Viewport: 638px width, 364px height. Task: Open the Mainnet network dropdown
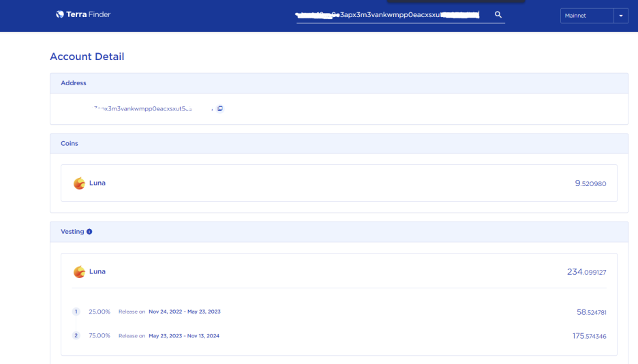pos(594,16)
